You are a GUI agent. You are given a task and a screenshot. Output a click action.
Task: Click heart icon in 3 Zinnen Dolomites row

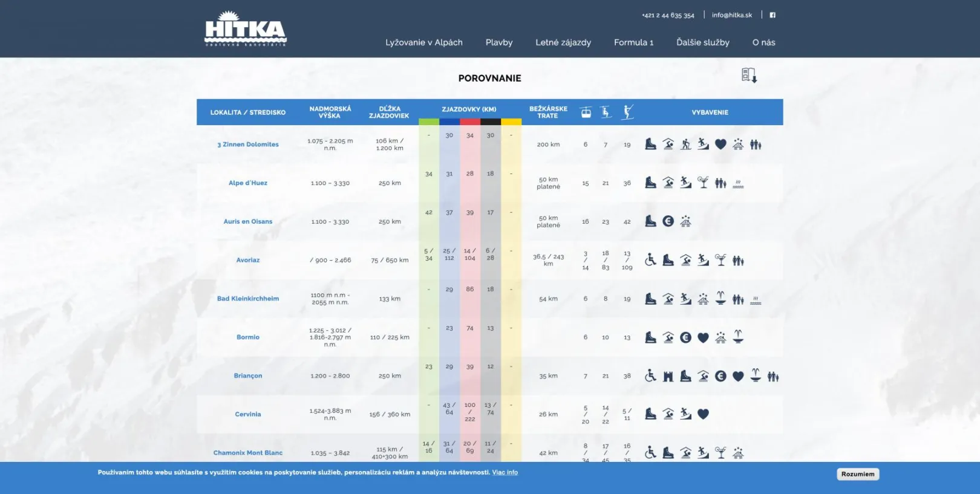click(x=720, y=144)
